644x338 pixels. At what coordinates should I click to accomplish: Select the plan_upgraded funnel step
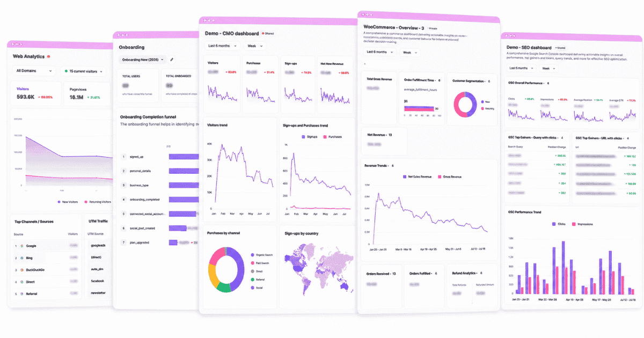coord(140,243)
